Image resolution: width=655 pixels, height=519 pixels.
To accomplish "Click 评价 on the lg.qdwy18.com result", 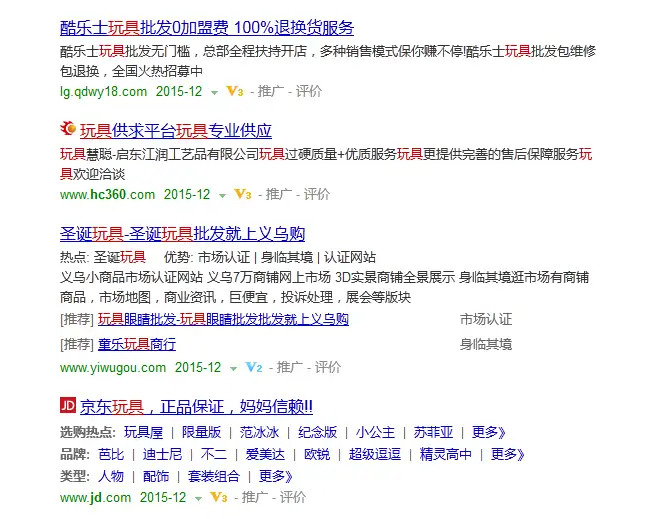I will tap(309, 91).
